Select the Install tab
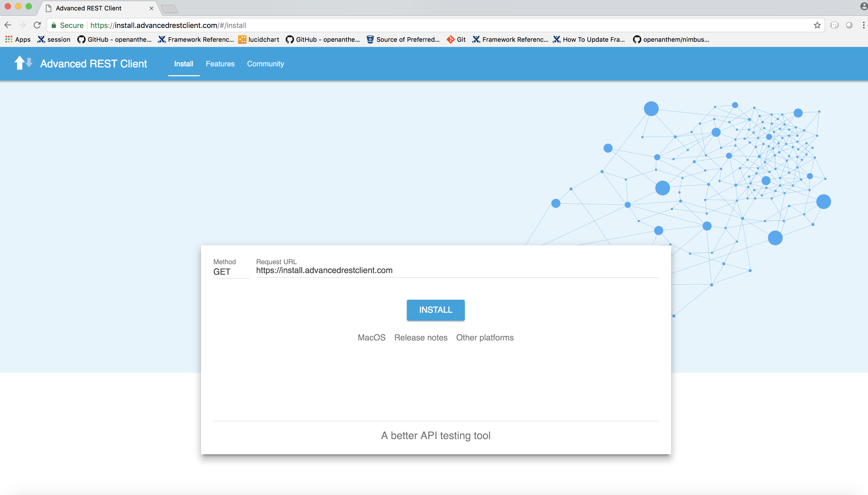Viewport: 868px width, 495px height. [184, 64]
